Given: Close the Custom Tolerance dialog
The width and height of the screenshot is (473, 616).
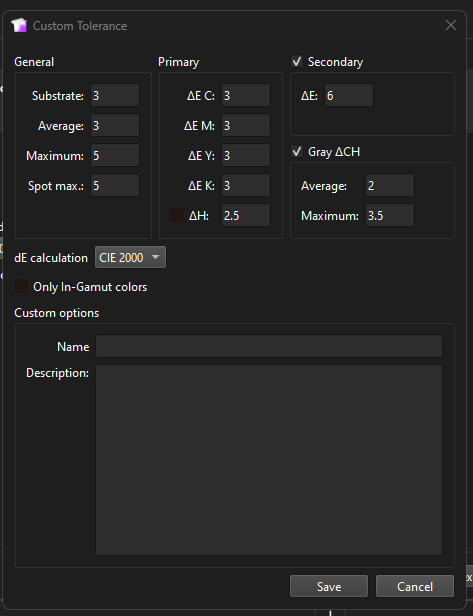Looking at the screenshot, I should point(451,25).
